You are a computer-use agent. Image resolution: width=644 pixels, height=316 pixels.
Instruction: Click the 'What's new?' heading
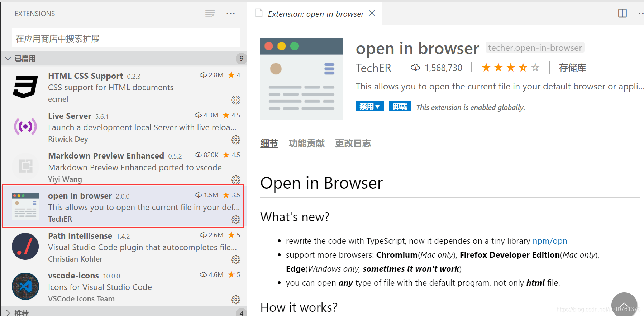[x=295, y=217]
